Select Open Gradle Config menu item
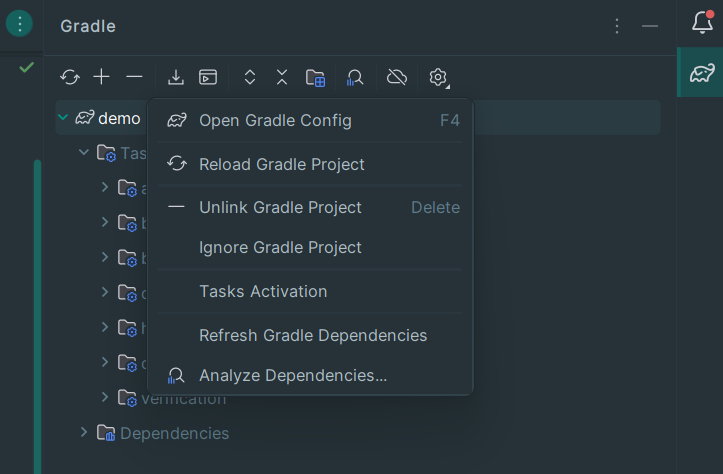 [x=275, y=121]
